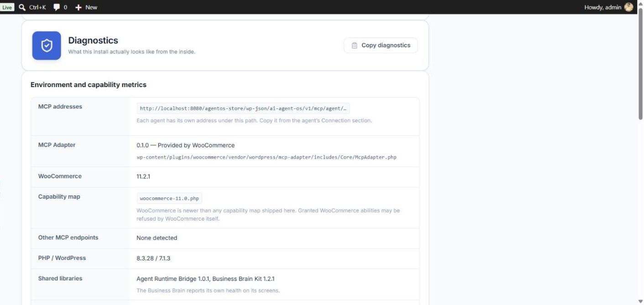Select the '8.3.28 / 7.1.3' version value
644x305 pixels.
153,258
